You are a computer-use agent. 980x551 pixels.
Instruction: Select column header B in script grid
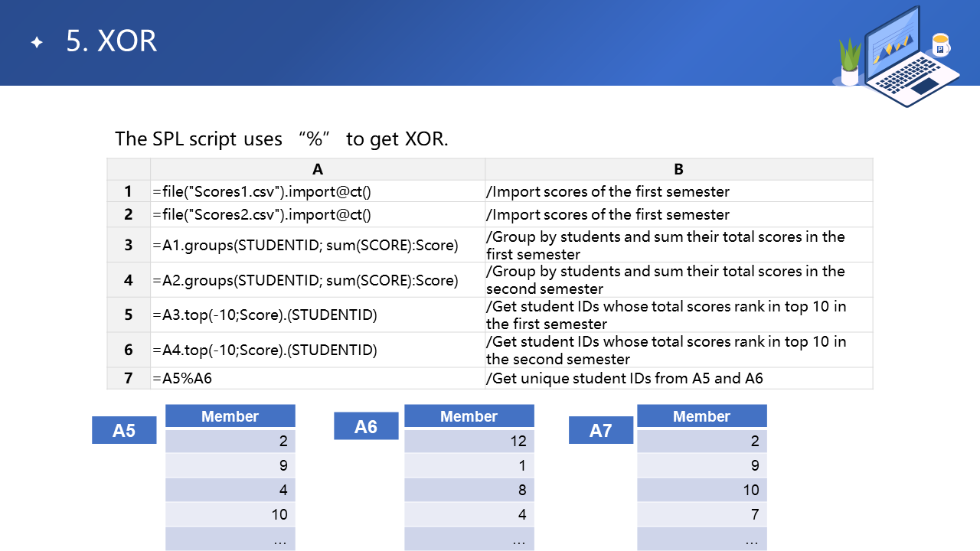click(x=678, y=169)
